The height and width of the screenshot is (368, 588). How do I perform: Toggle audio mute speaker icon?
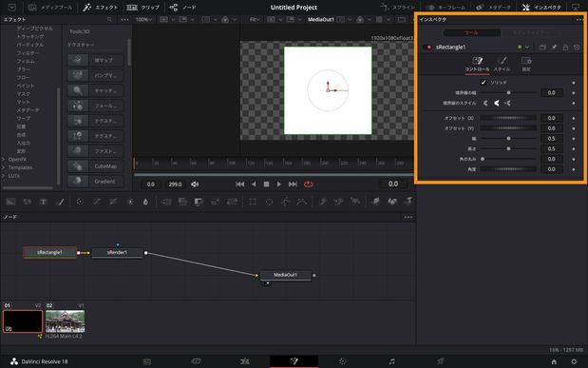195,184
